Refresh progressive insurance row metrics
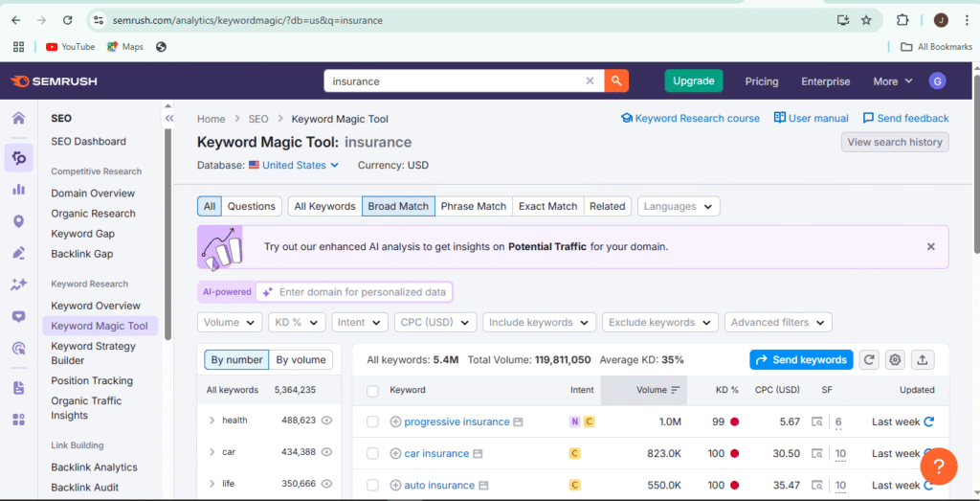Image resolution: width=980 pixels, height=501 pixels. pyautogui.click(x=928, y=421)
